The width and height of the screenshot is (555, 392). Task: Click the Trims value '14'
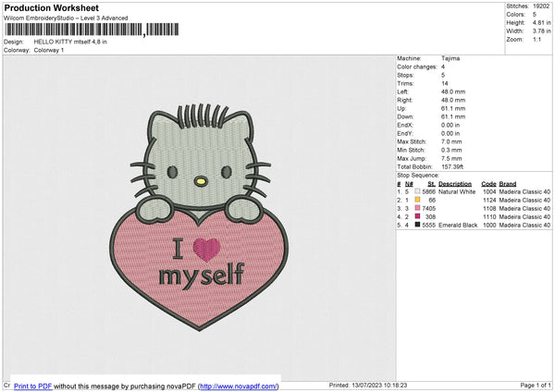[x=445, y=83]
